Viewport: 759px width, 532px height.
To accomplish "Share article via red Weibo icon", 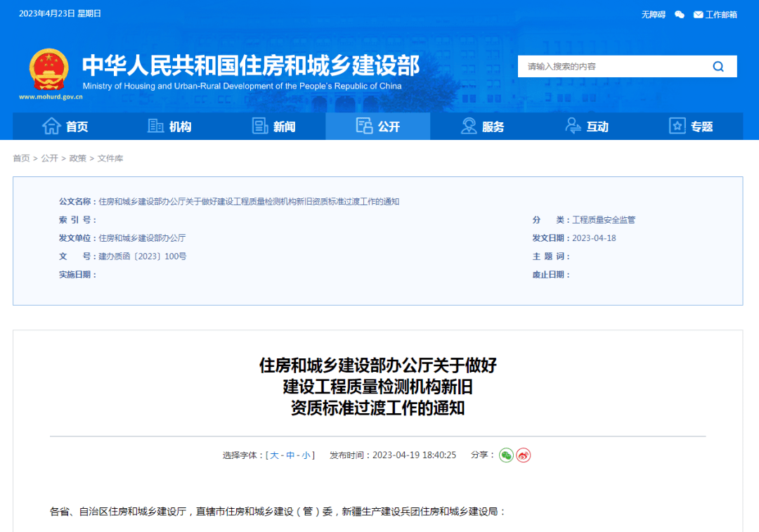I will coord(524,455).
